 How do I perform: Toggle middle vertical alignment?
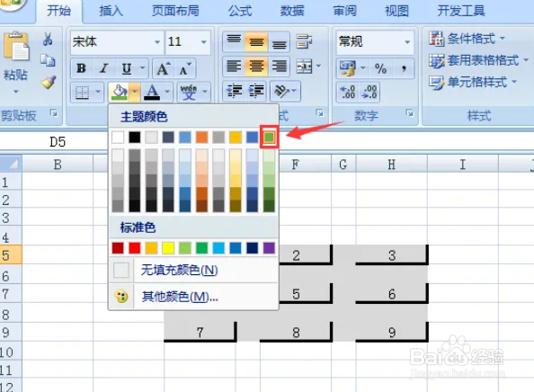(256, 41)
